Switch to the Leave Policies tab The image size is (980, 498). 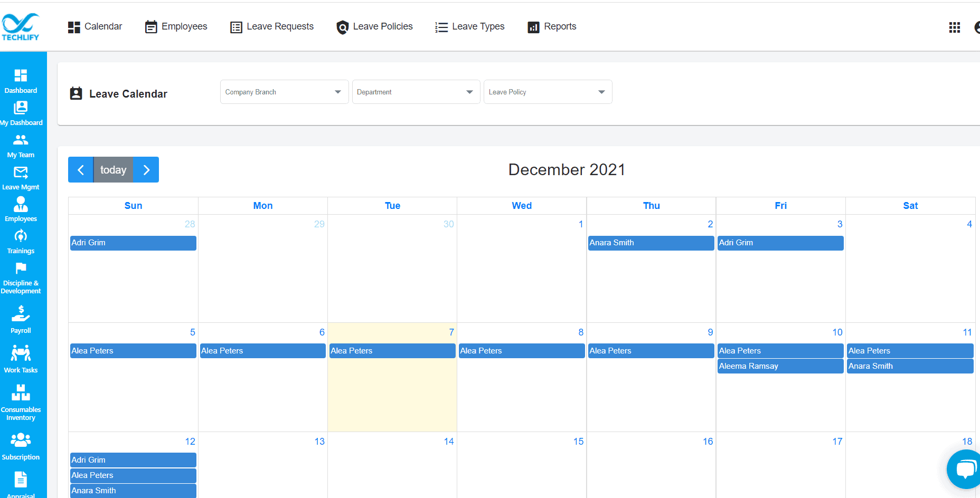click(374, 26)
